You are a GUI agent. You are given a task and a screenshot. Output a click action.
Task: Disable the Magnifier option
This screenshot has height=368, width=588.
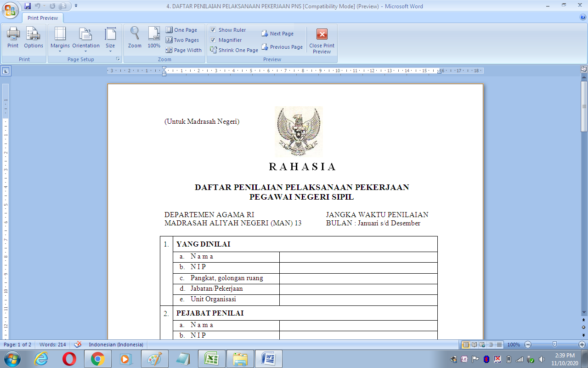(x=213, y=40)
